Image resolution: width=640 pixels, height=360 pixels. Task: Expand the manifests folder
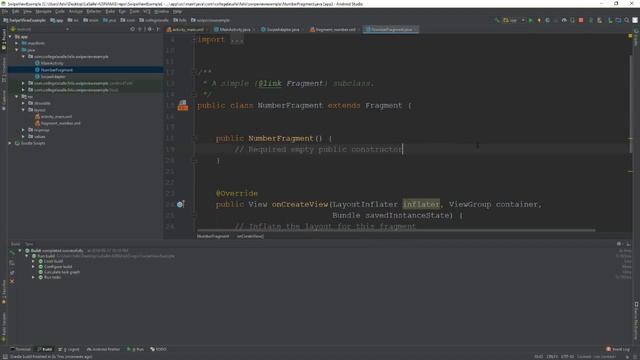(x=17, y=43)
